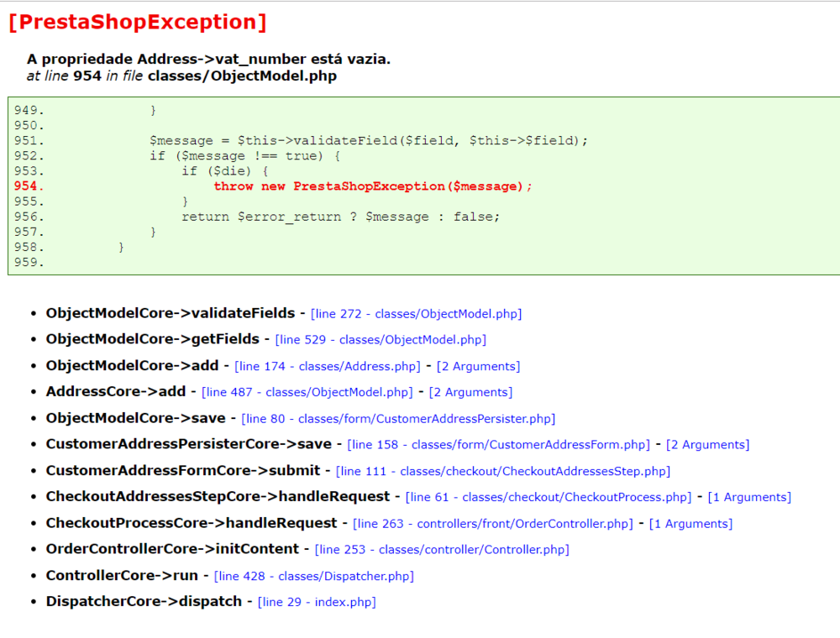Open link line 174 classes/Address.php
Image resolution: width=840 pixels, height=638 pixels.
328,366
